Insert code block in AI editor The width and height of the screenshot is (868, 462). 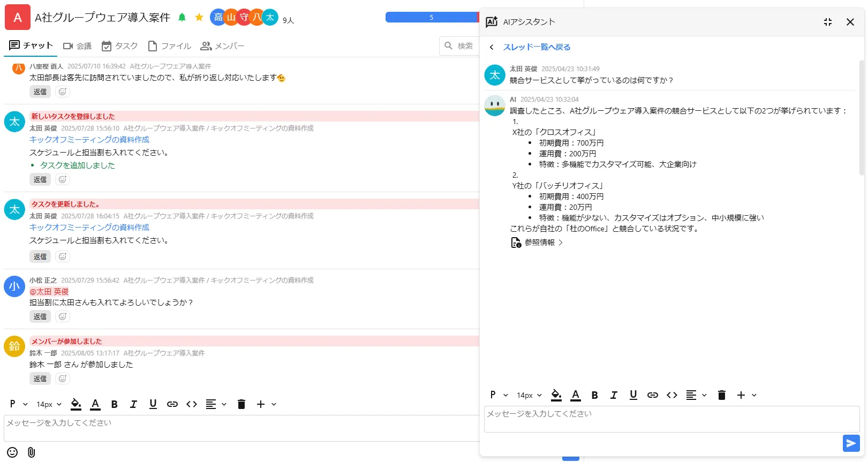click(672, 395)
